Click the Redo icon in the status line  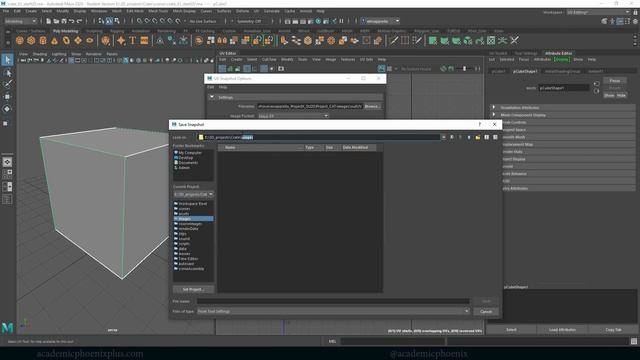click(80, 21)
